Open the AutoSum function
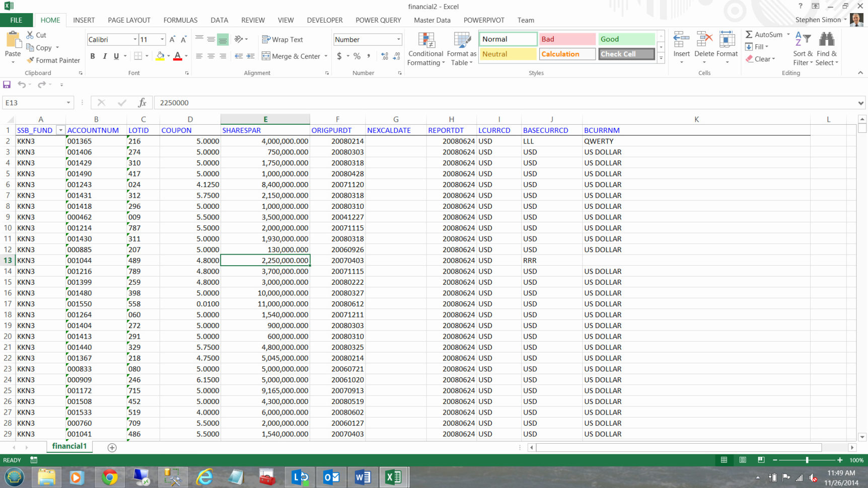868x488 pixels. point(765,34)
